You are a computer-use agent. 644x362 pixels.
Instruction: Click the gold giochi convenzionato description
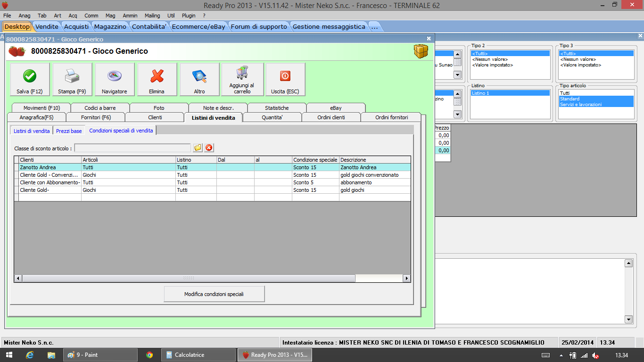tap(375, 175)
